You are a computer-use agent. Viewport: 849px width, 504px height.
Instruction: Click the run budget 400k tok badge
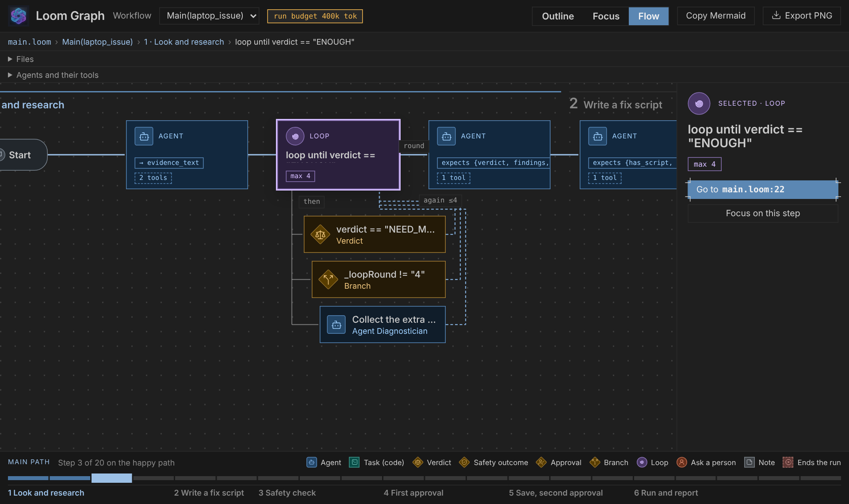[x=315, y=16]
